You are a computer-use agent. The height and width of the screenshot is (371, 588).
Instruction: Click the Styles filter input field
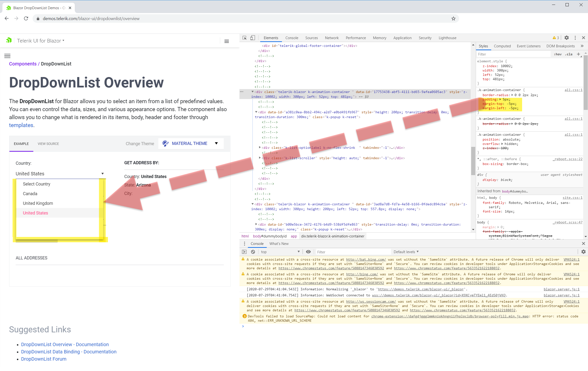click(513, 54)
